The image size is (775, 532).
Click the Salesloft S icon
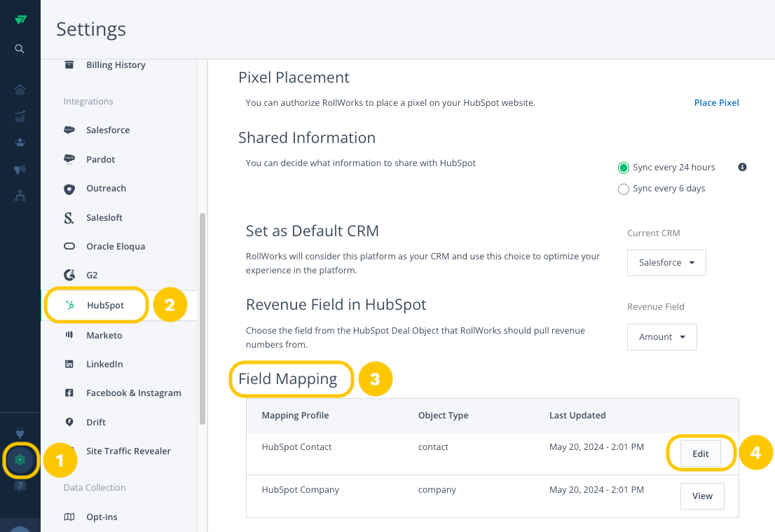pyautogui.click(x=69, y=218)
